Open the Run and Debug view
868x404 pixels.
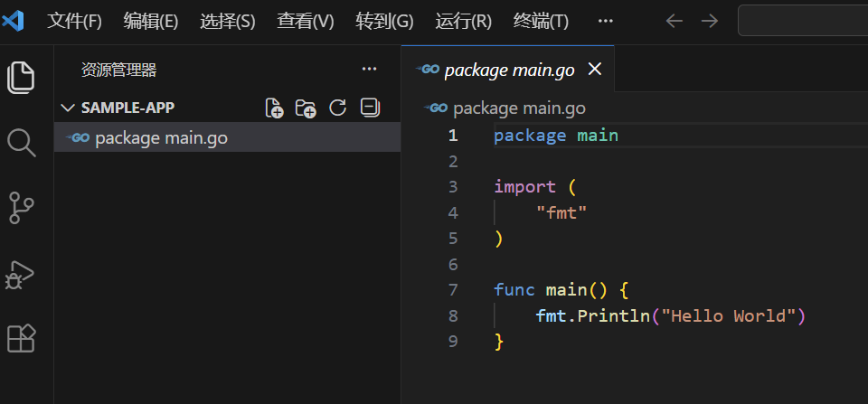click(x=21, y=274)
